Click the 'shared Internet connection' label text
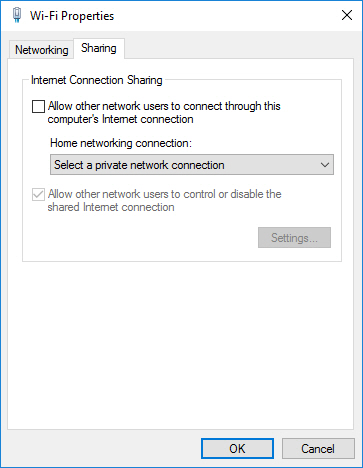 tap(111, 207)
